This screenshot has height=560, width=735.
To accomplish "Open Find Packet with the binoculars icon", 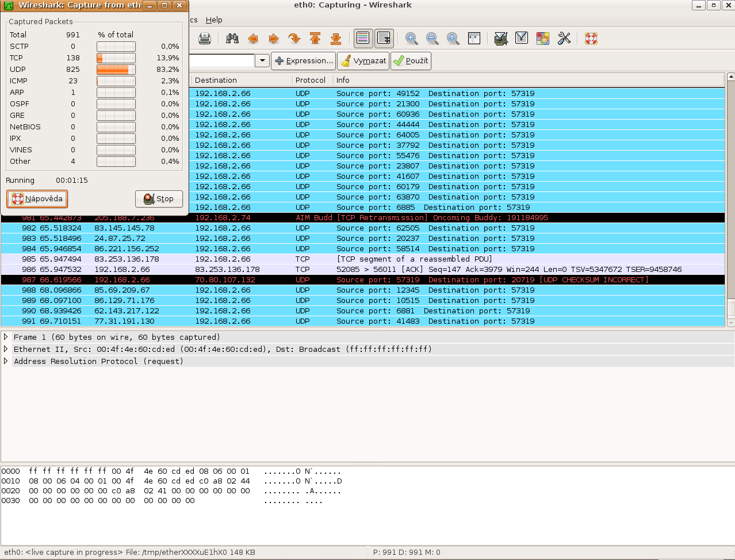I will click(x=232, y=39).
